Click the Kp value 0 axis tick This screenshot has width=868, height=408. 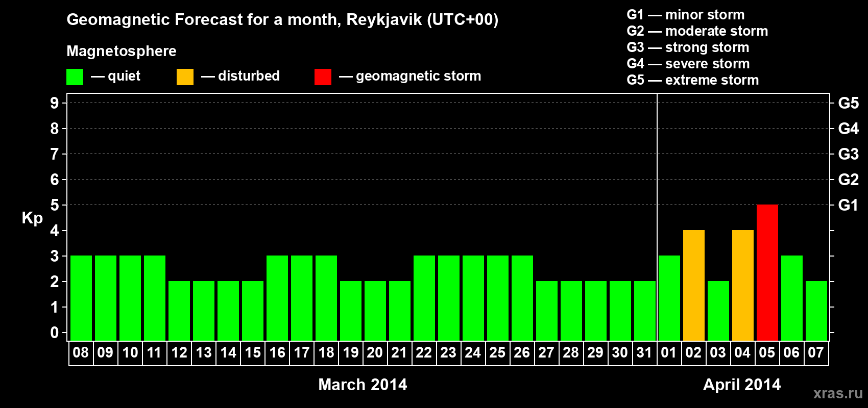point(55,333)
